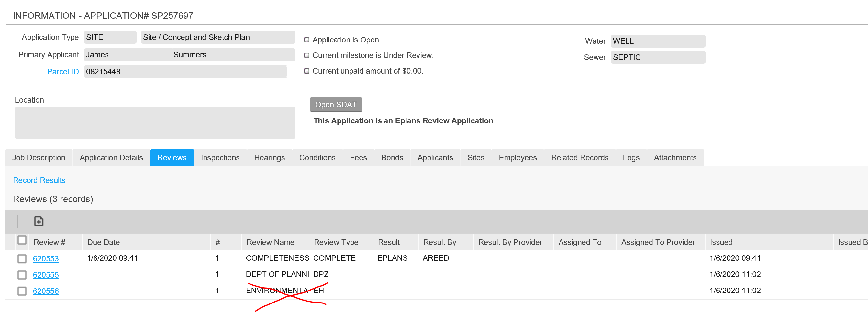Open review number 620555 link
Screen dimensions: 868x320
(x=46, y=275)
